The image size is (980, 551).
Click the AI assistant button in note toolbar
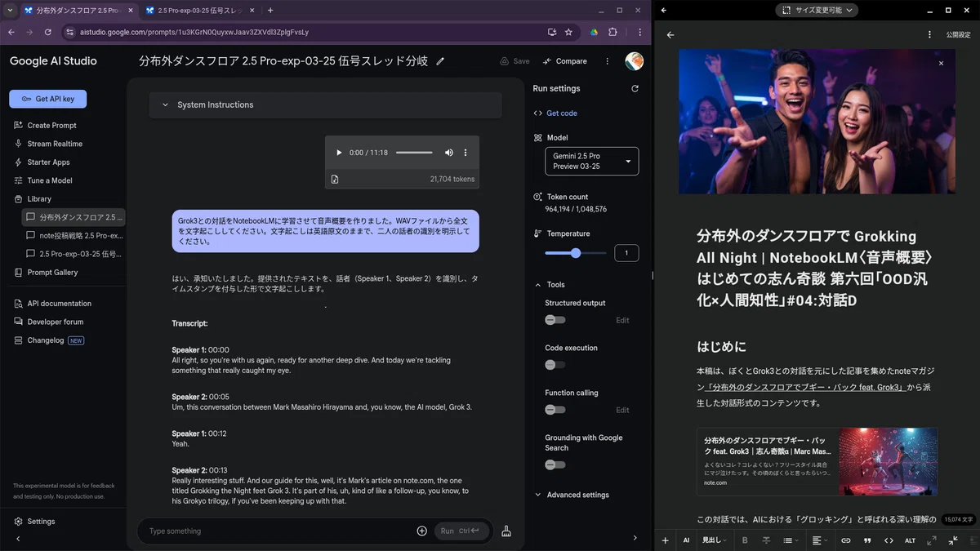(x=686, y=540)
